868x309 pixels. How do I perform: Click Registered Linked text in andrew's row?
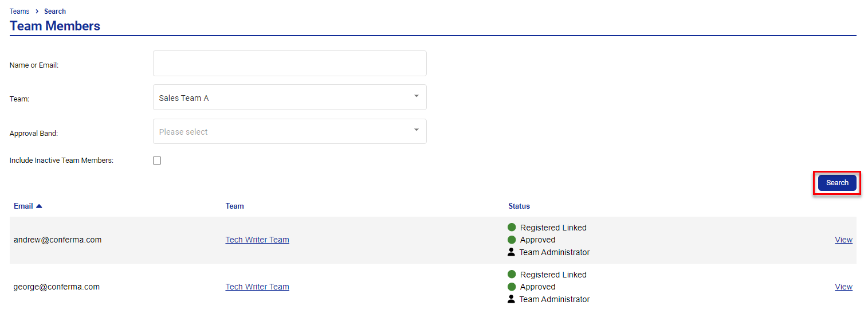pyautogui.click(x=553, y=228)
